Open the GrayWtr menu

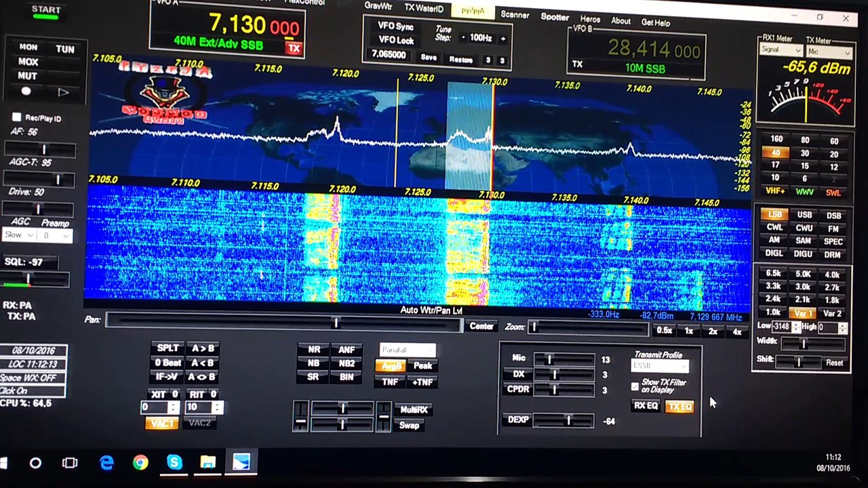[378, 6]
